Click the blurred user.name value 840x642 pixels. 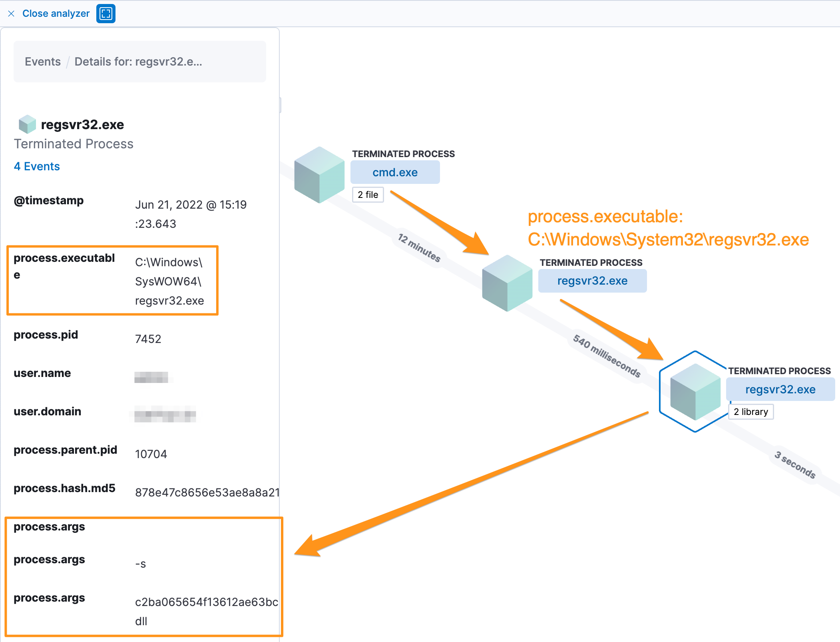coord(151,377)
